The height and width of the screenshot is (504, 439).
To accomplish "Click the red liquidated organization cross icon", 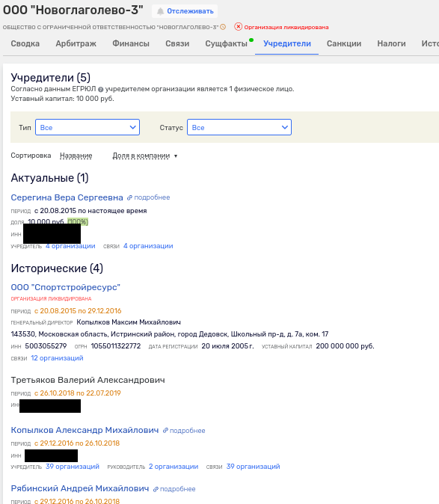I will click(x=238, y=27).
